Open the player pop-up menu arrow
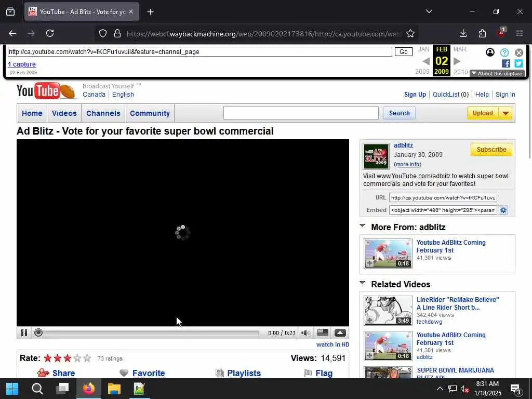Viewport: 532px width, 399px height. coord(340,333)
